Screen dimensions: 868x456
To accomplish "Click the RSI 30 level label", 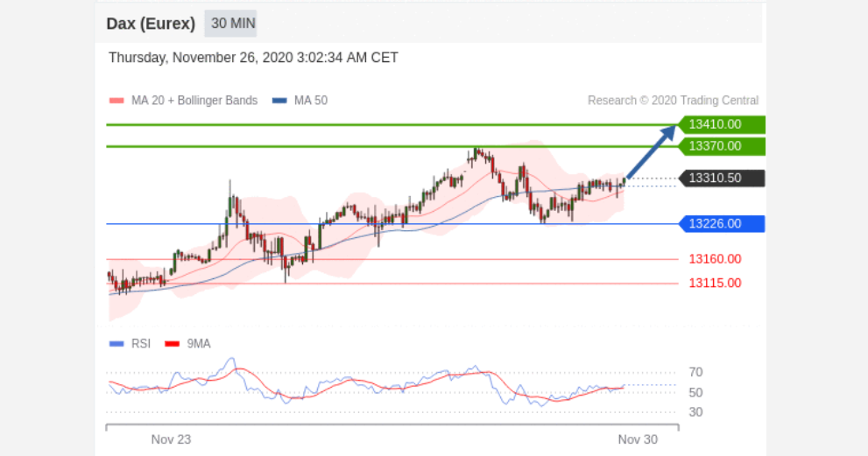I will coord(695,412).
